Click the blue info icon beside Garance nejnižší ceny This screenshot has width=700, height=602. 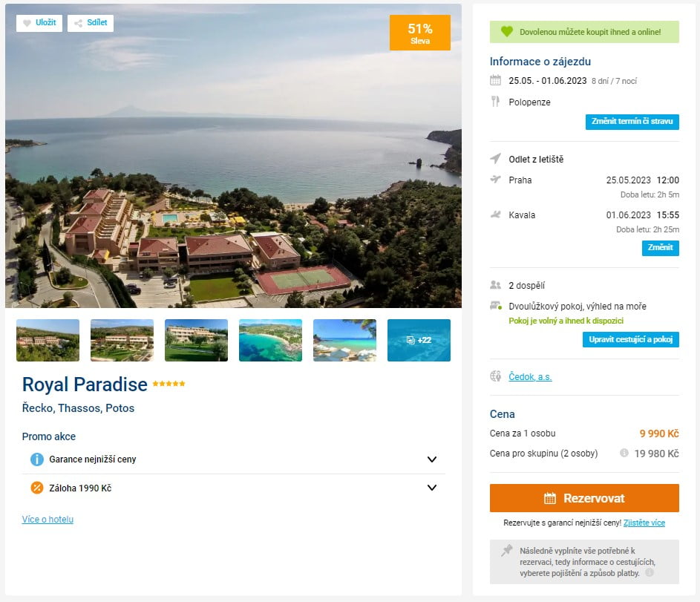pos(36,459)
